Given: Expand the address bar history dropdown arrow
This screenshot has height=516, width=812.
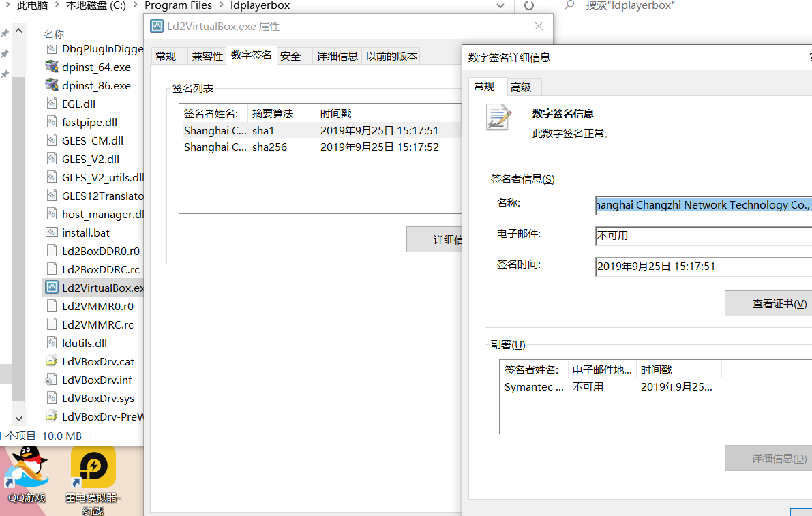Looking at the screenshot, I should coord(500,5).
